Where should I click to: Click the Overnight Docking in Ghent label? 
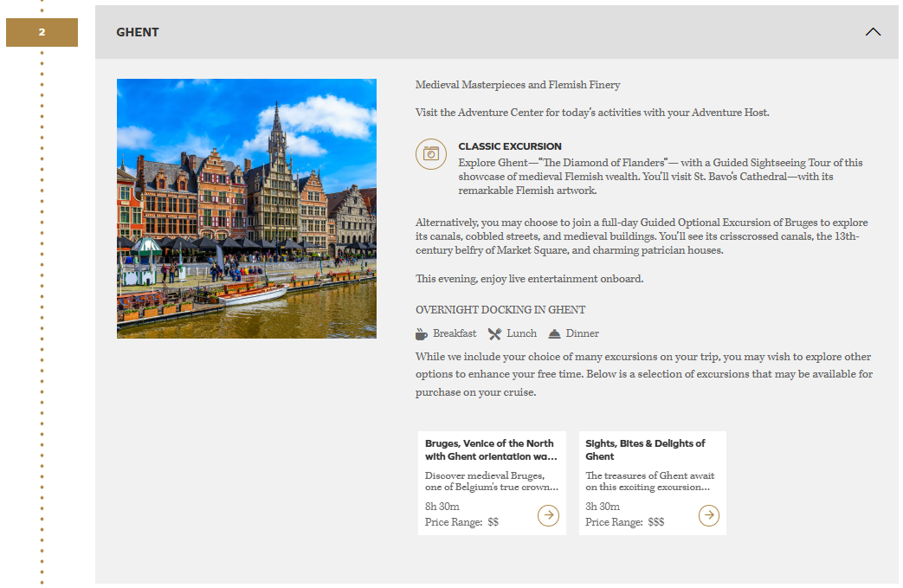(x=500, y=310)
